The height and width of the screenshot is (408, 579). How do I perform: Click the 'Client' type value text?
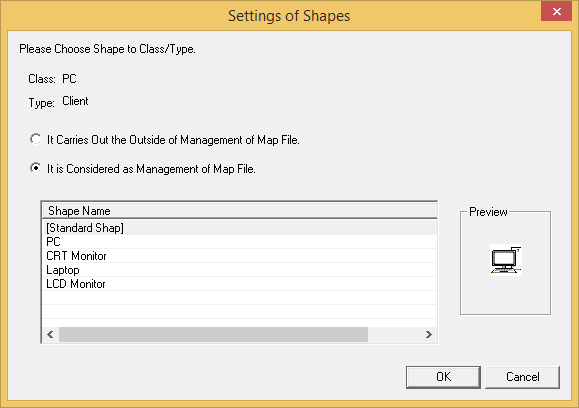[75, 101]
